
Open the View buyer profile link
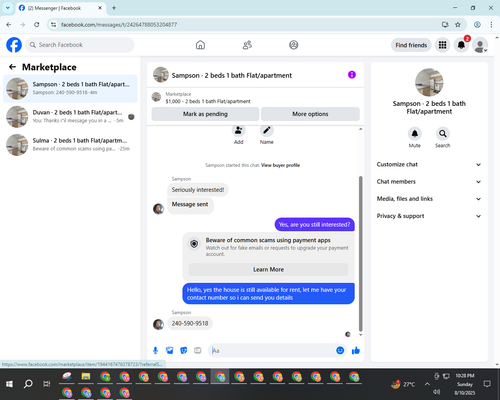(280, 165)
